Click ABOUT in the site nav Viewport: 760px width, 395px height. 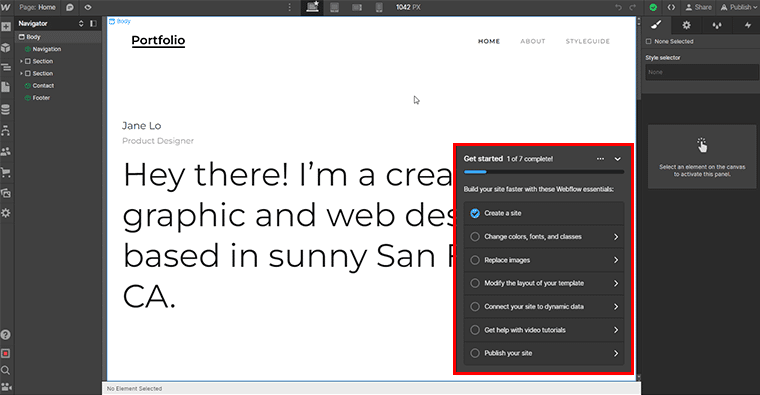[533, 42]
